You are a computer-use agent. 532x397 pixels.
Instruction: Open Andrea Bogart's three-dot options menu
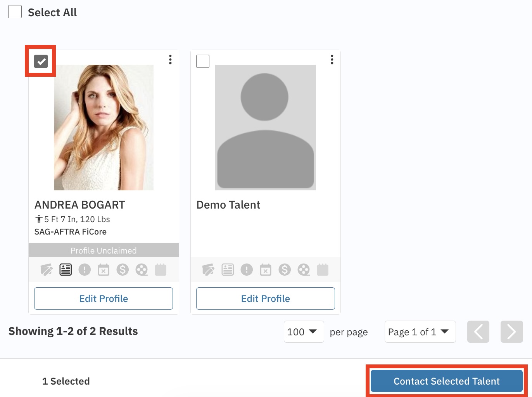[170, 60]
